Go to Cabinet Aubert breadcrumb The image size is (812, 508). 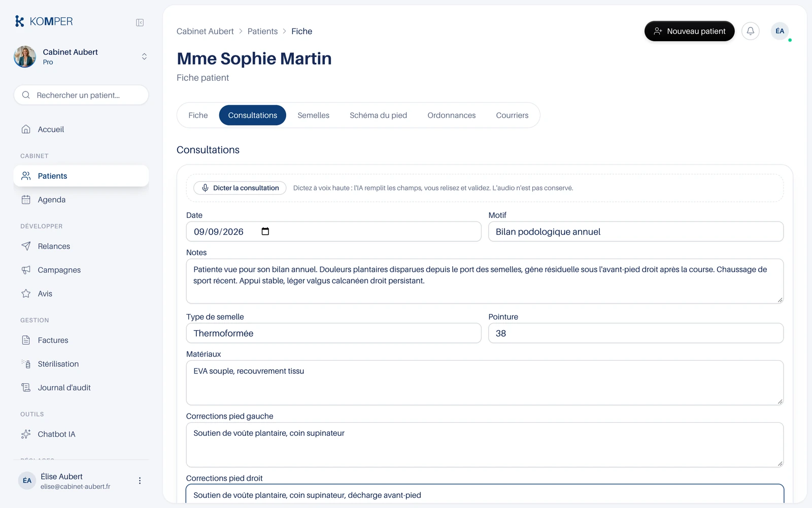205,31
